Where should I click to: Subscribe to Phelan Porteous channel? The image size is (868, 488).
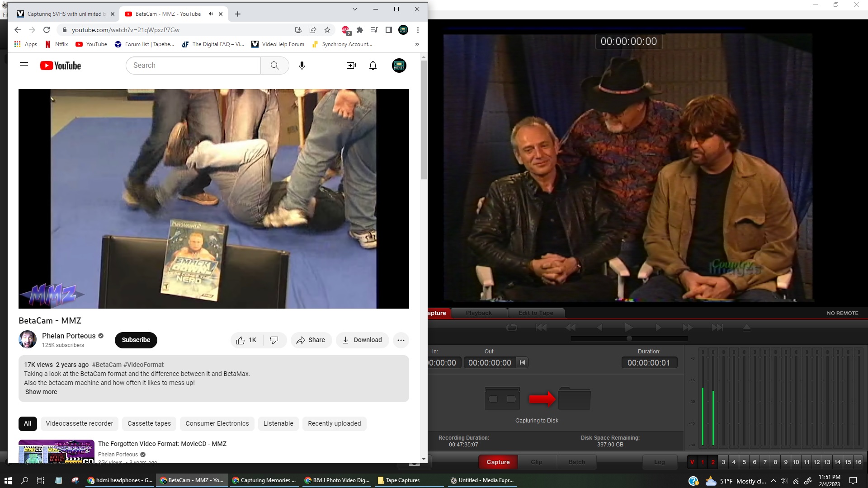coord(136,340)
